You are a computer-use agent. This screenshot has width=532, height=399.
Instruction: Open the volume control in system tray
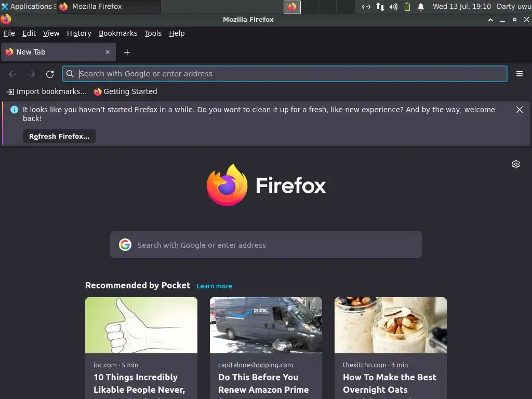pyautogui.click(x=393, y=7)
